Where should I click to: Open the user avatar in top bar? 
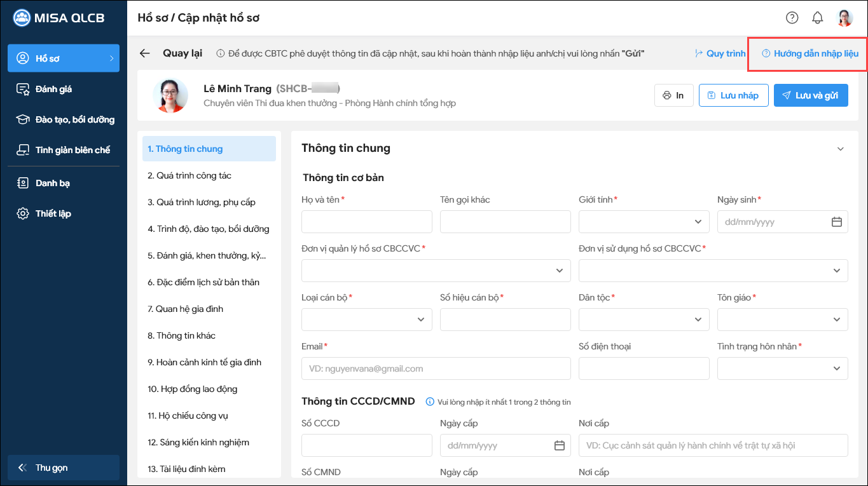point(844,18)
